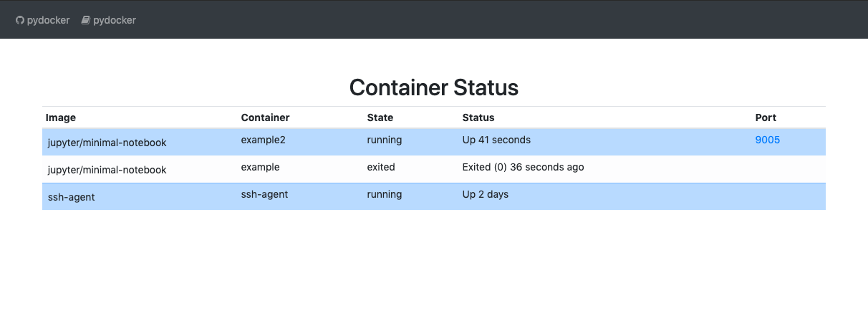Click the Up 2 days status
This screenshot has height=326, width=868.
(x=485, y=194)
